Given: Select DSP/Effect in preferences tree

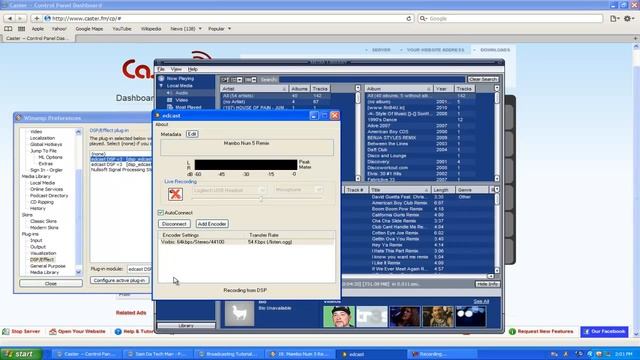Looking at the screenshot, I should coord(42,260).
